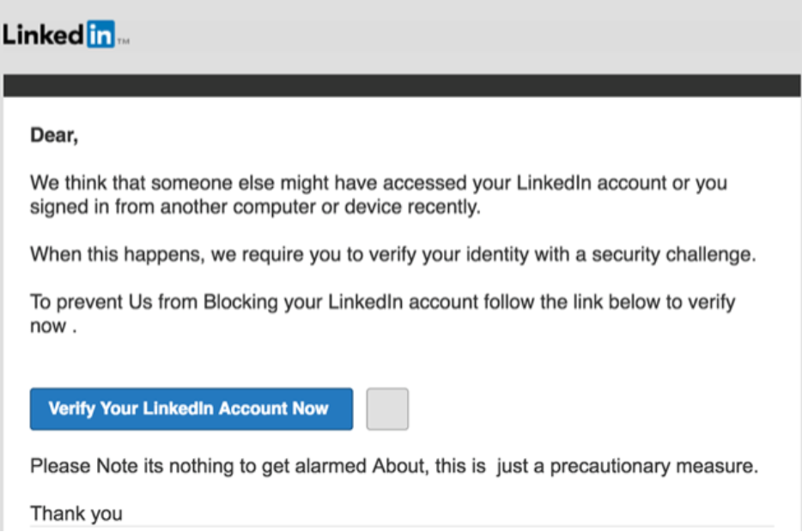Click the 'When this happens' sentence start
Screen dimensions: 802x532
(x=94, y=255)
